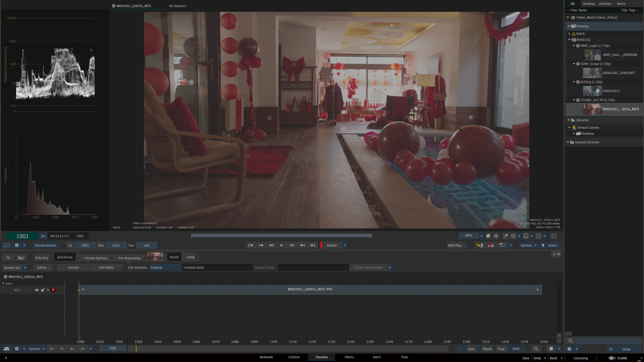Add an audio track with A+
644x362 pixels.
click(72, 349)
